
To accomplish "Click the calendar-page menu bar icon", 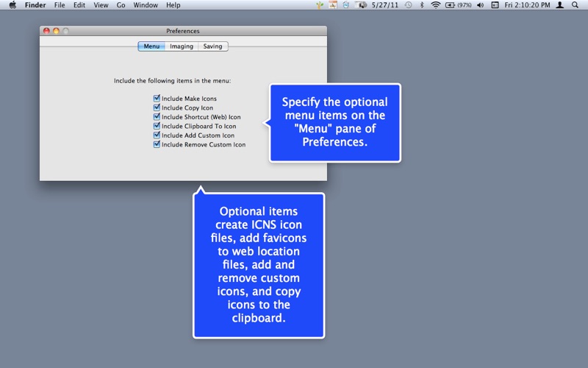I will click(333, 5).
